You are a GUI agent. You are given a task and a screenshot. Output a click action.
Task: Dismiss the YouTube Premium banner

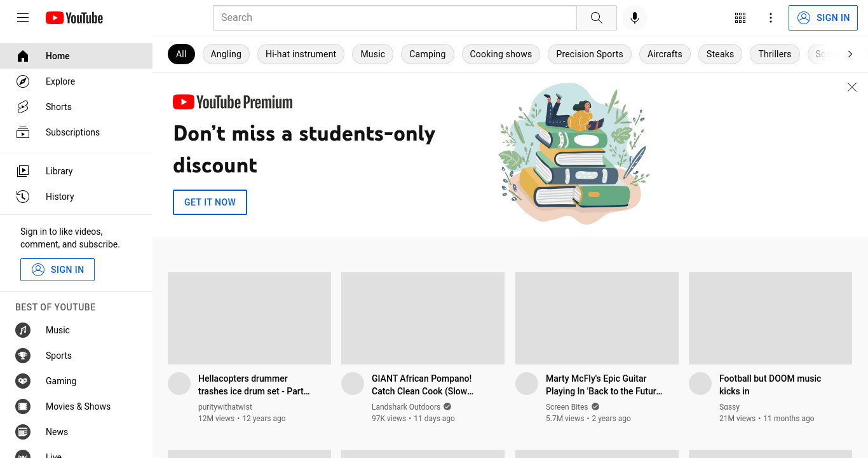tap(852, 87)
